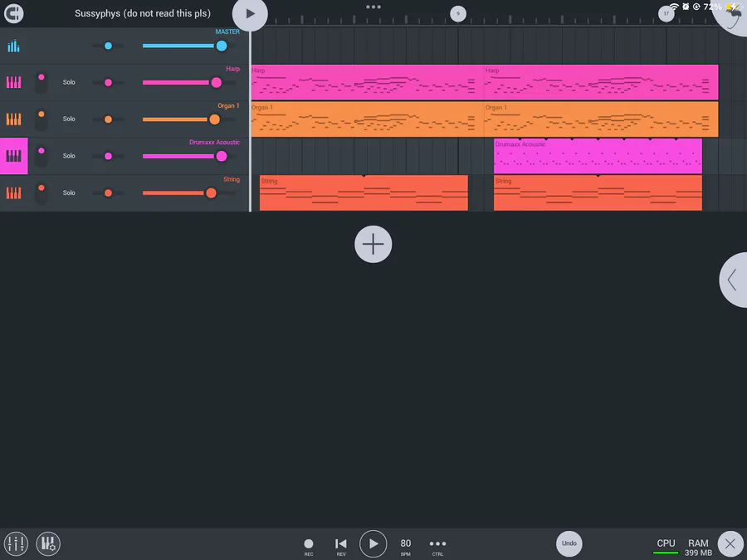
Task: Adjust the Drumaxx Acoustic pan knob
Action: click(108, 156)
